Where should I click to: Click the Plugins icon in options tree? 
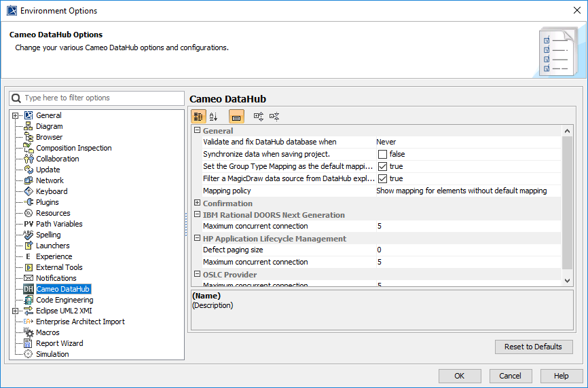[x=29, y=202]
